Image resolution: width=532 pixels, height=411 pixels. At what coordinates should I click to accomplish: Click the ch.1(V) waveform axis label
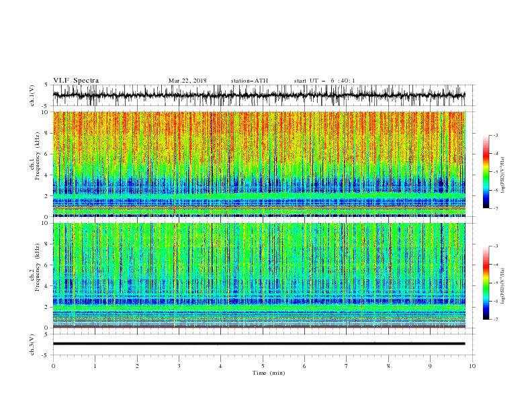[x=32, y=95]
